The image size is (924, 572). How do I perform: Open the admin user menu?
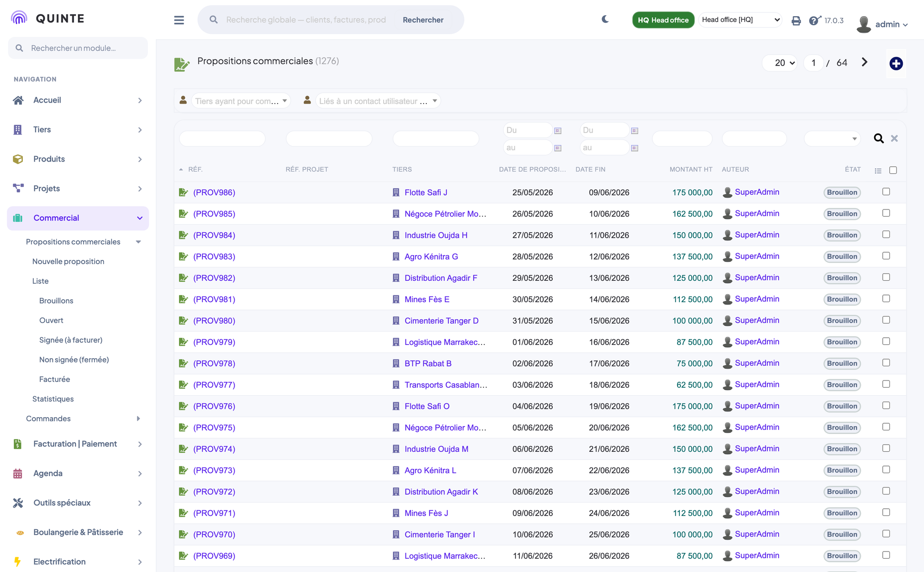click(x=882, y=24)
